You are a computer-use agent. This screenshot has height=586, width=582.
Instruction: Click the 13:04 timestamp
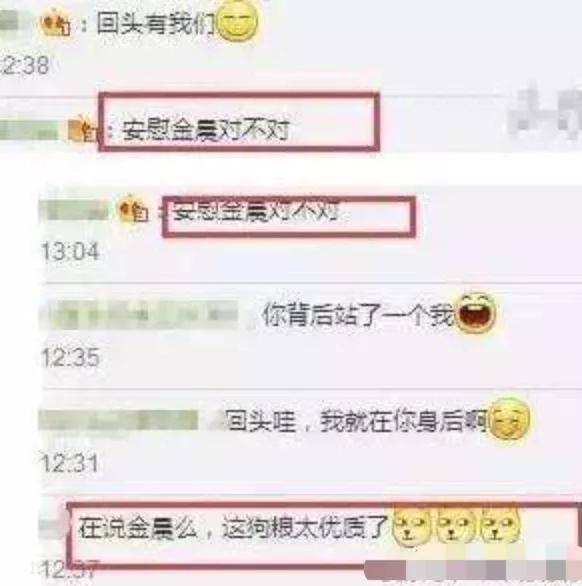(x=70, y=251)
